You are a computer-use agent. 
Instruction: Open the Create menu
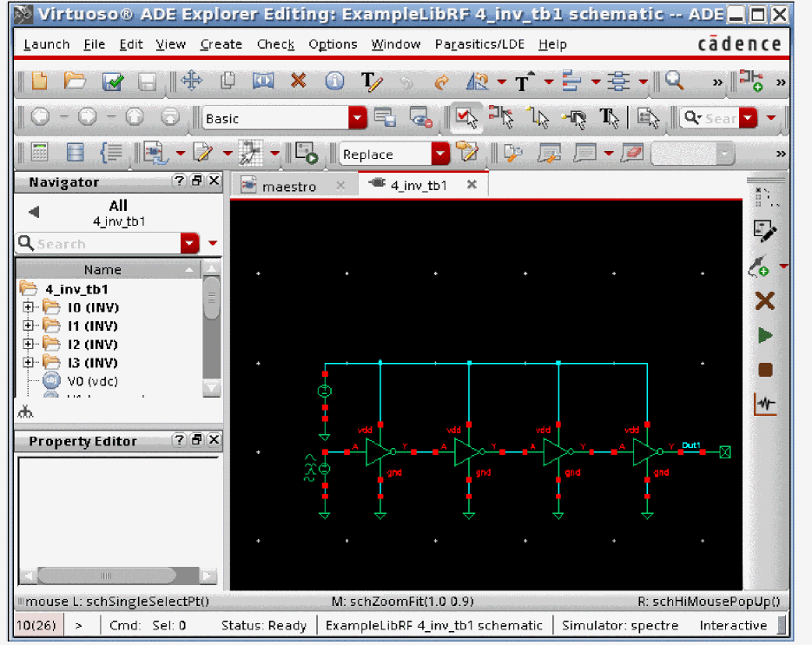point(221,44)
